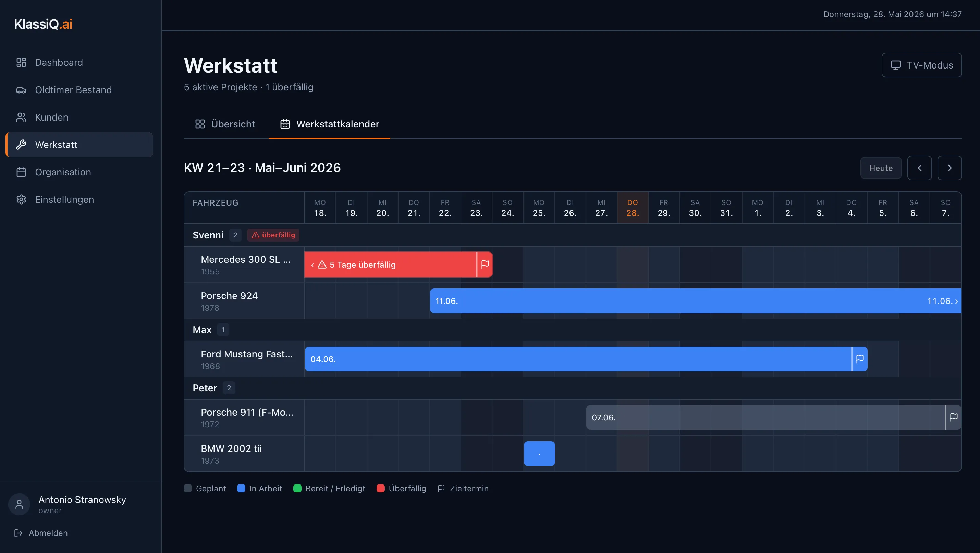Click the Svenni project count badge 2
Image resolution: width=980 pixels, height=553 pixels.
(235, 235)
